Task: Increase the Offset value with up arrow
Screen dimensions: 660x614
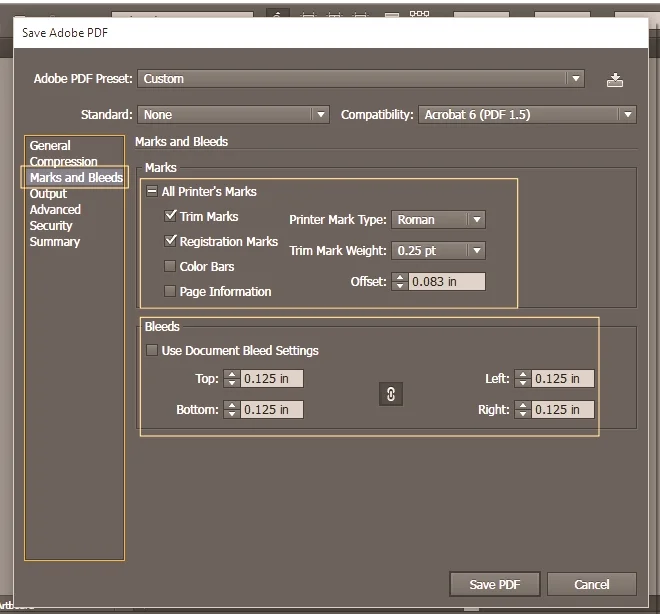Action: click(x=400, y=277)
